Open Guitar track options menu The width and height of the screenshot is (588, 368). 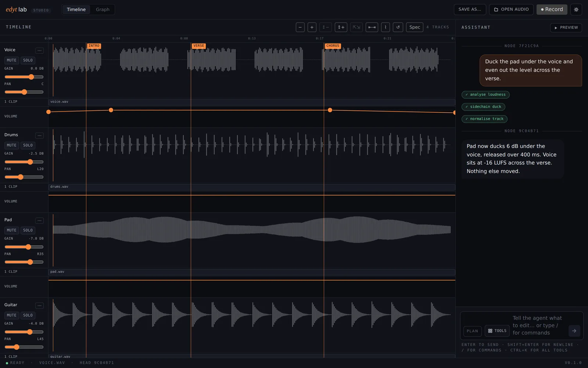pos(39,305)
